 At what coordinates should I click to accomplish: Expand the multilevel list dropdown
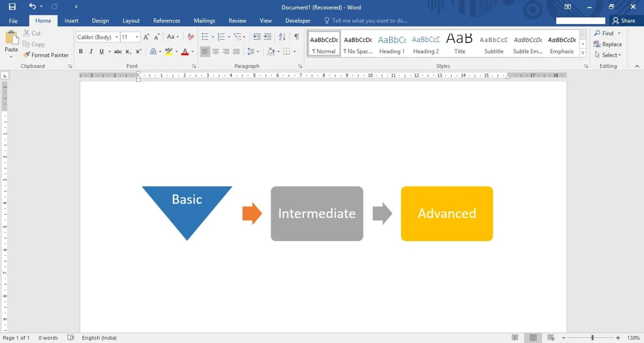tap(244, 37)
